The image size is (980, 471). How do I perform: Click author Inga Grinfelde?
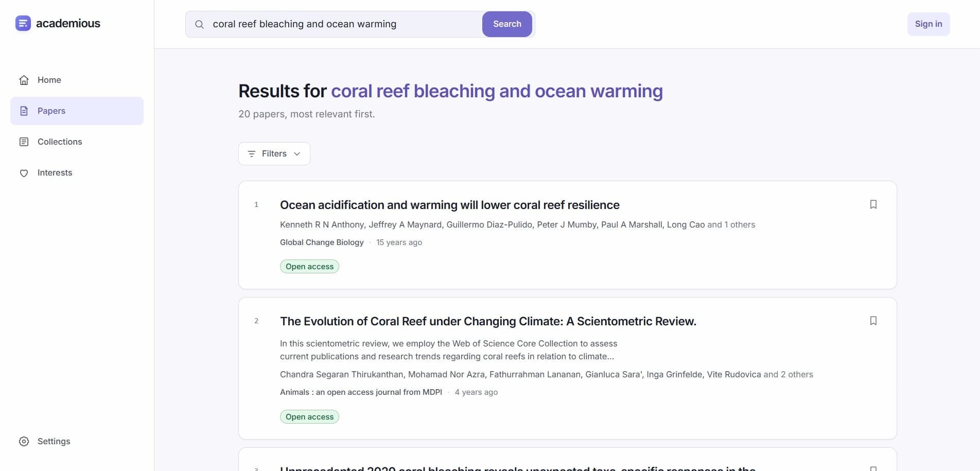pos(674,375)
